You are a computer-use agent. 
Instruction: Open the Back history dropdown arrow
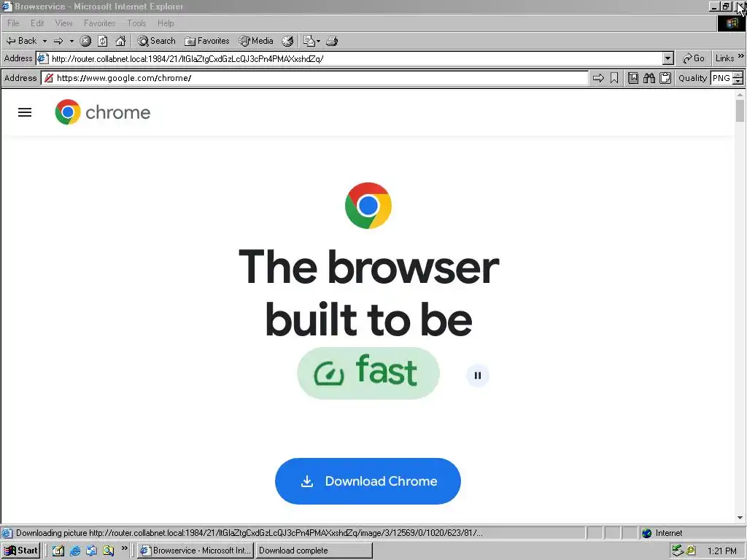coord(44,41)
